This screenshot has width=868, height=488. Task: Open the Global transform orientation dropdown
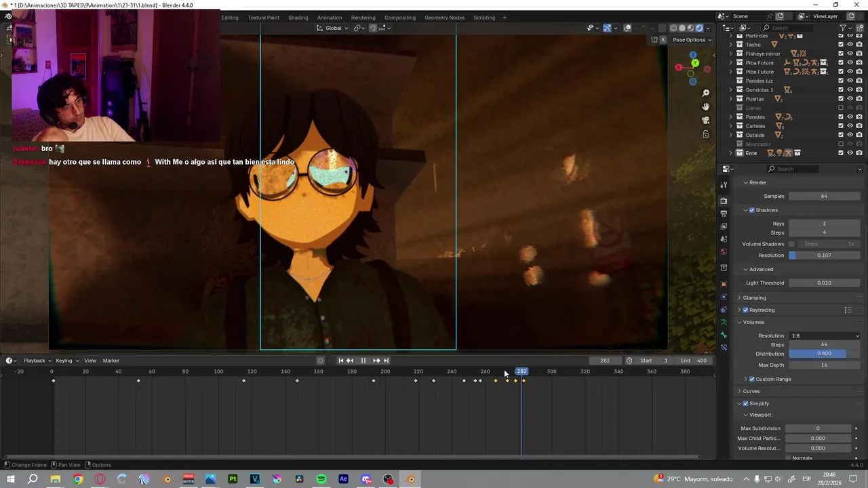click(332, 28)
